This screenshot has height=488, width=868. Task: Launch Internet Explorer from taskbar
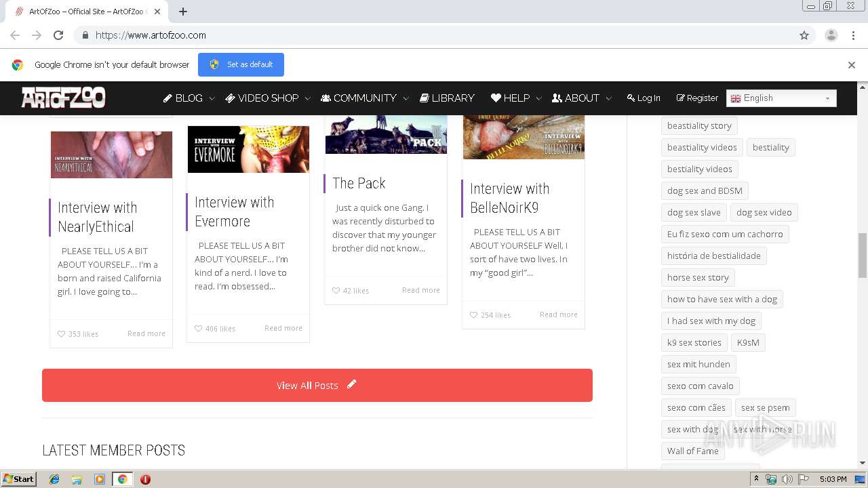click(x=54, y=479)
